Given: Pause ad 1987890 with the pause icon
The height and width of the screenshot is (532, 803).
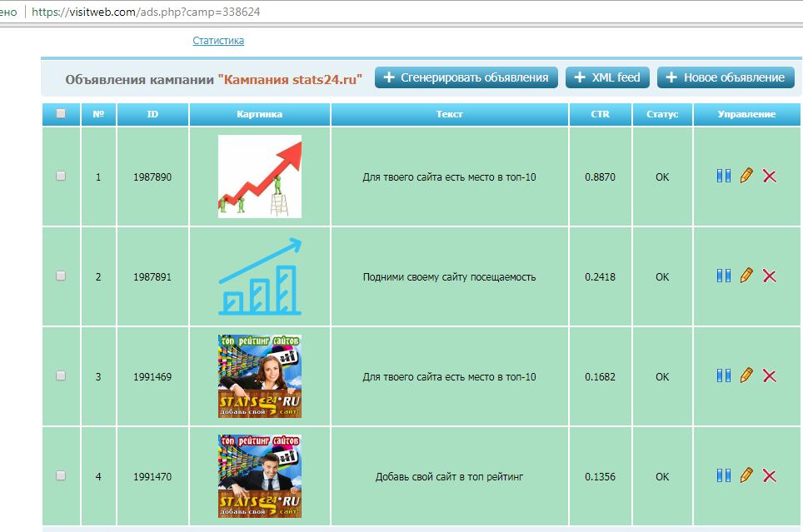Looking at the screenshot, I should pos(723,176).
